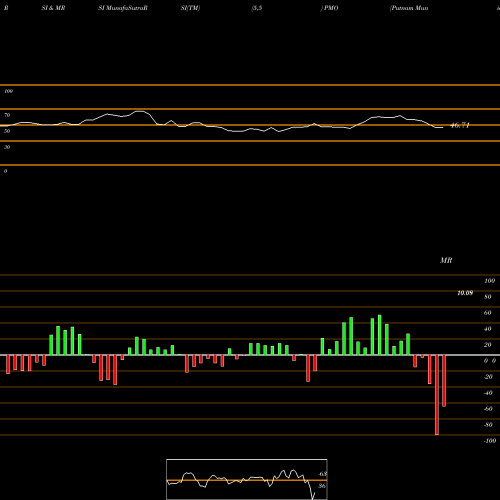
Task: Click the "MR" label above the histogram
Action: 446,260
